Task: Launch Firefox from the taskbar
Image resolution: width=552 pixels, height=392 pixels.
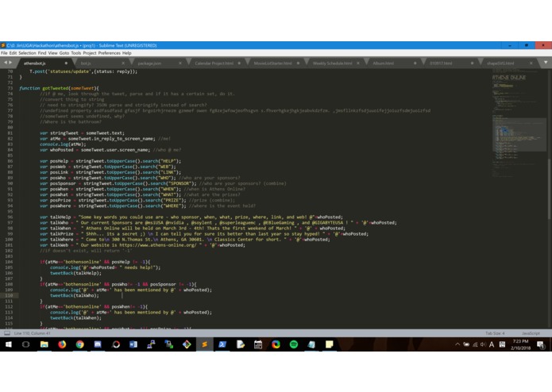Action: [62, 344]
